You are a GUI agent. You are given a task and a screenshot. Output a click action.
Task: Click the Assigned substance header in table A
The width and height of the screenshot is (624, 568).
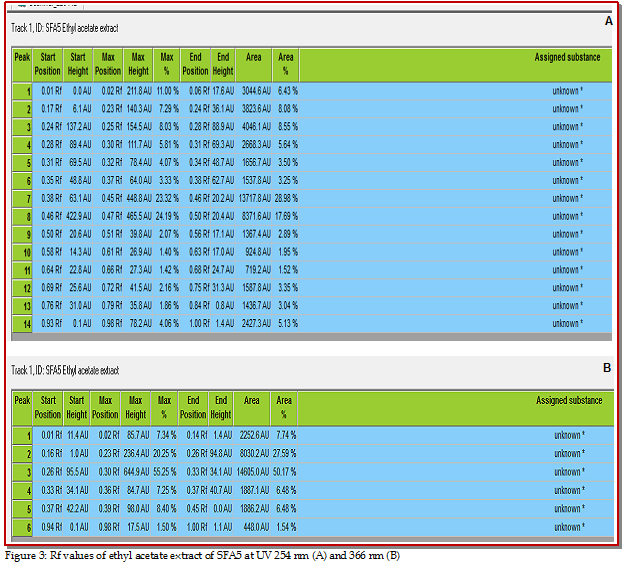567,58
